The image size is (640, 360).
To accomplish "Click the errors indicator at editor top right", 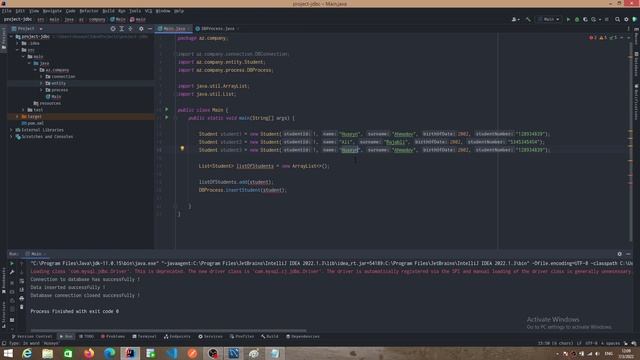I will tap(593, 38).
